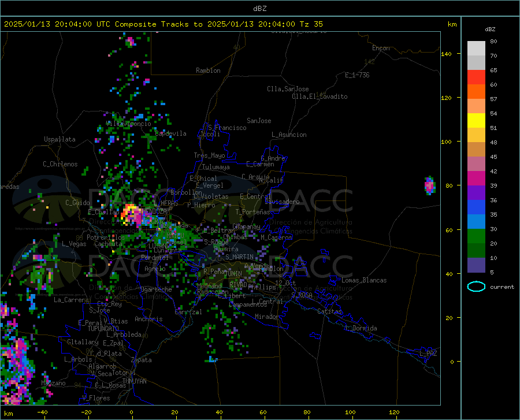Click the TUPUNGATO location label

[x=103, y=329]
